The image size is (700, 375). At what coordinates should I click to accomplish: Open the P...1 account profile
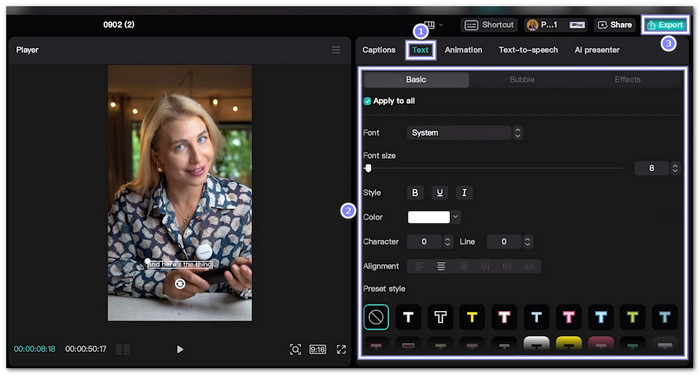coord(542,25)
